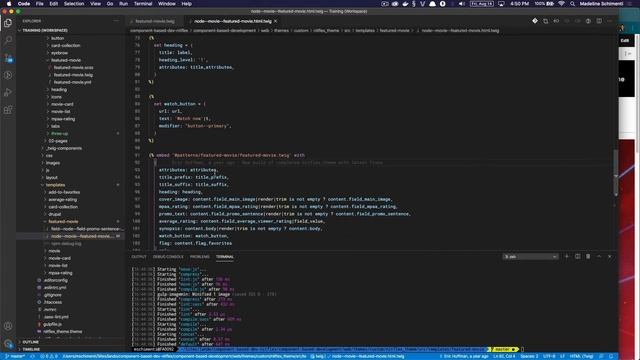Open featured-movie.scss file in explorer
This screenshot has width=640, height=360.
tap(73, 67)
